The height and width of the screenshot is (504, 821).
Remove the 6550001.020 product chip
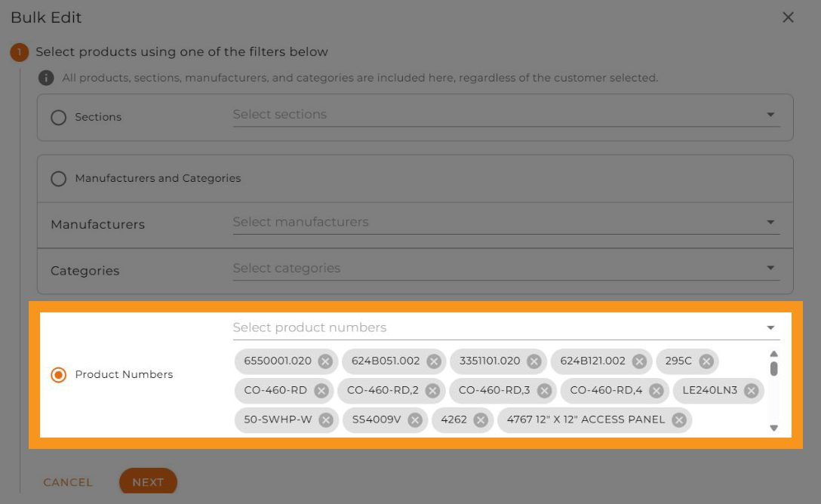[x=324, y=361]
